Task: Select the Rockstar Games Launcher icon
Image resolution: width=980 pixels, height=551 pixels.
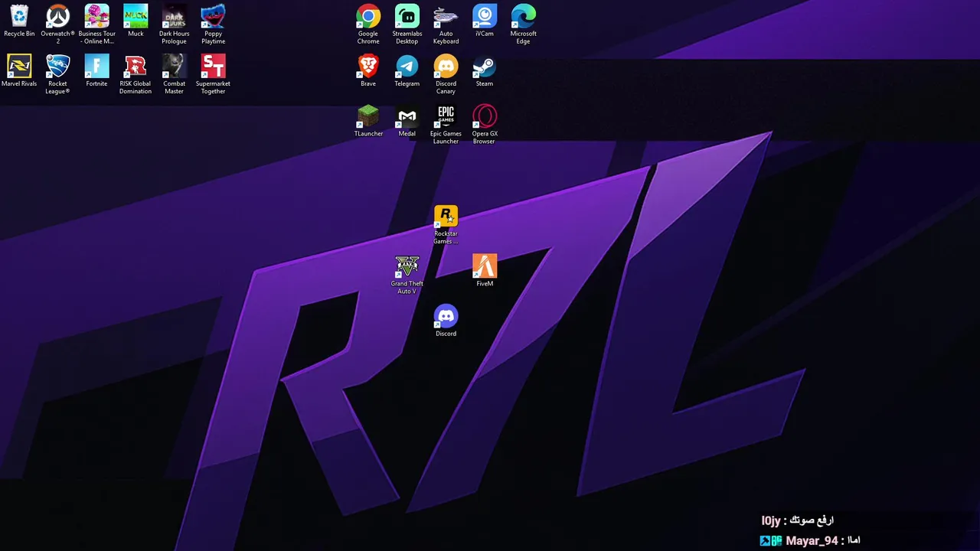Action: (446, 224)
